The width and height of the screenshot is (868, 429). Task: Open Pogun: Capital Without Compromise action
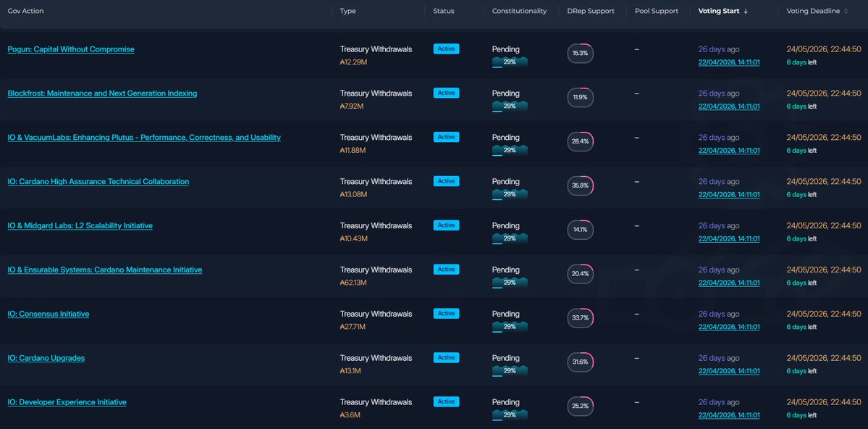[71, 49]
